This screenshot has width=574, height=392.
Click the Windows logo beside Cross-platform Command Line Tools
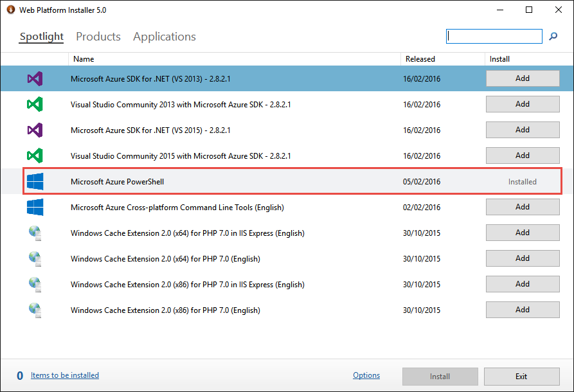click(x=35, y=206)
